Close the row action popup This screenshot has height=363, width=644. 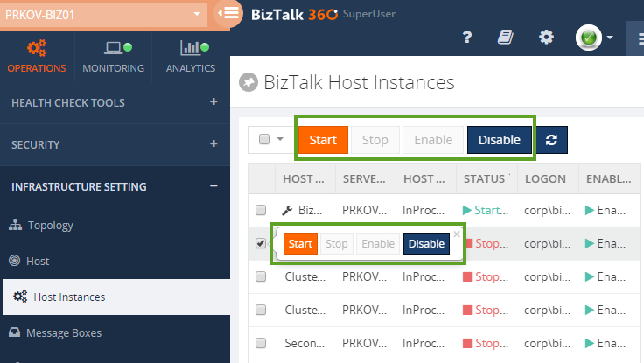(x=457, y=234)
